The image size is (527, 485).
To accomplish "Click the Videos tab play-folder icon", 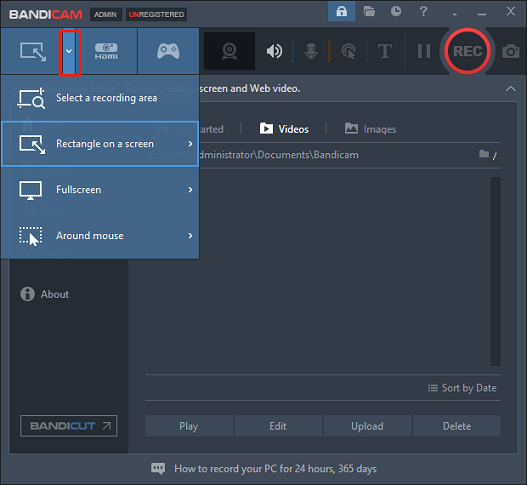I will coord(266,128).
